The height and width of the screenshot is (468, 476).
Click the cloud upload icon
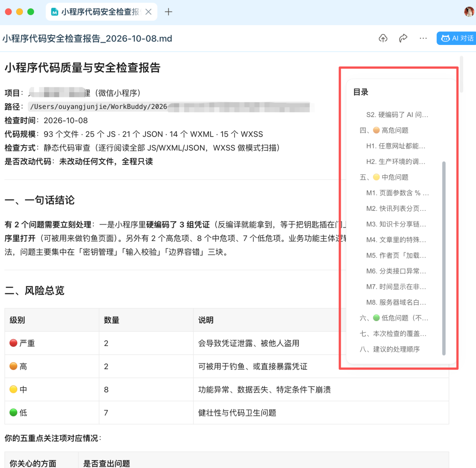click(383, 38)
